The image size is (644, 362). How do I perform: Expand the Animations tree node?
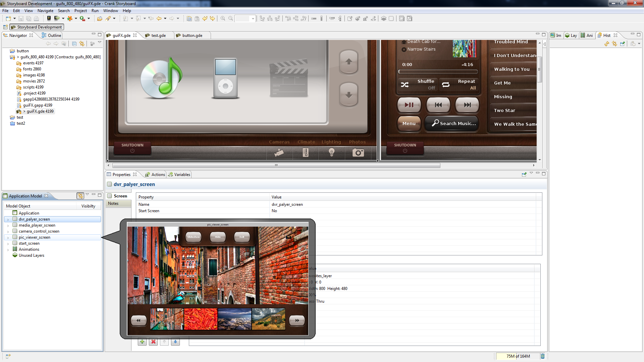(x=8, y=250)
